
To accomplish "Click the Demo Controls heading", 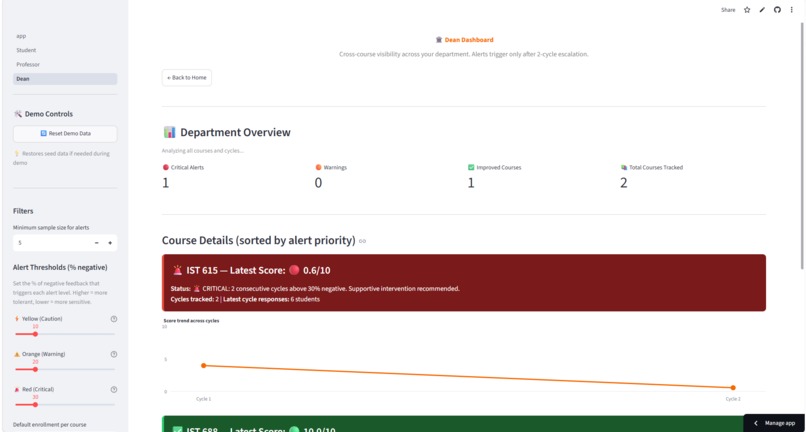I will 44,114.
